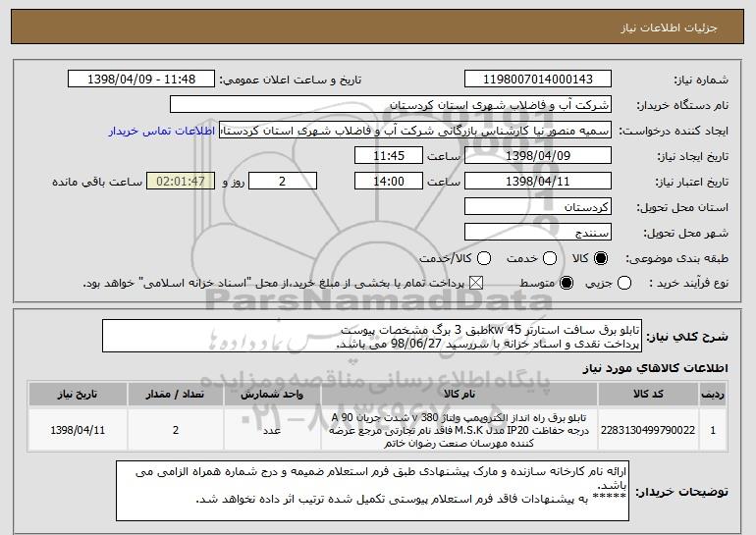Open the اطلاعات تماس خریدار link
Screen dimensions: 756x535
coord(162,131)
